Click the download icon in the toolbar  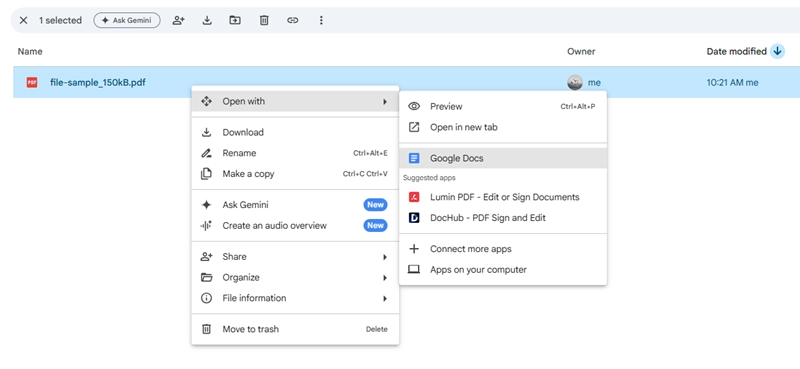(207, 20)
